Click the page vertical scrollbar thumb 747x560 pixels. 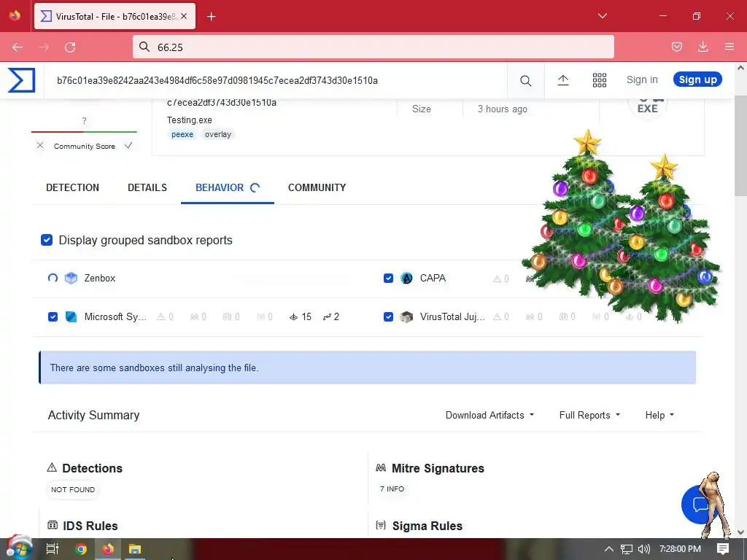tap(740, 145)
